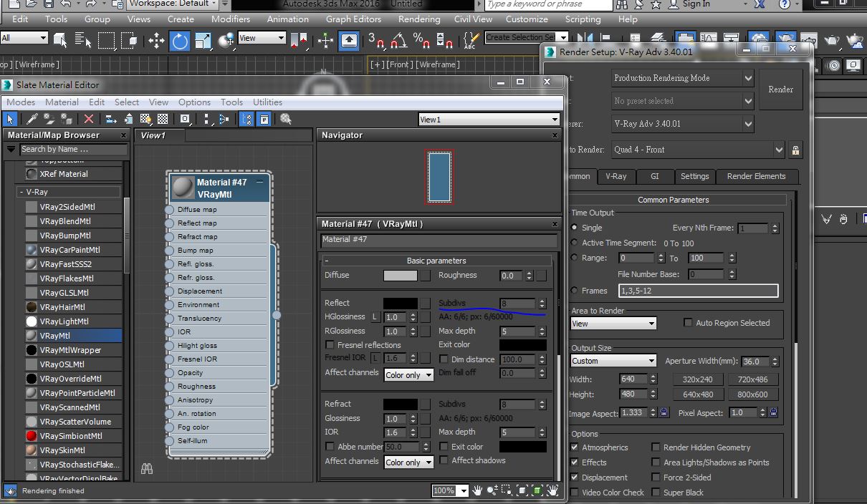Switch to the GI tab
This screenshot has width=867, height=504.
click(654, 176)
